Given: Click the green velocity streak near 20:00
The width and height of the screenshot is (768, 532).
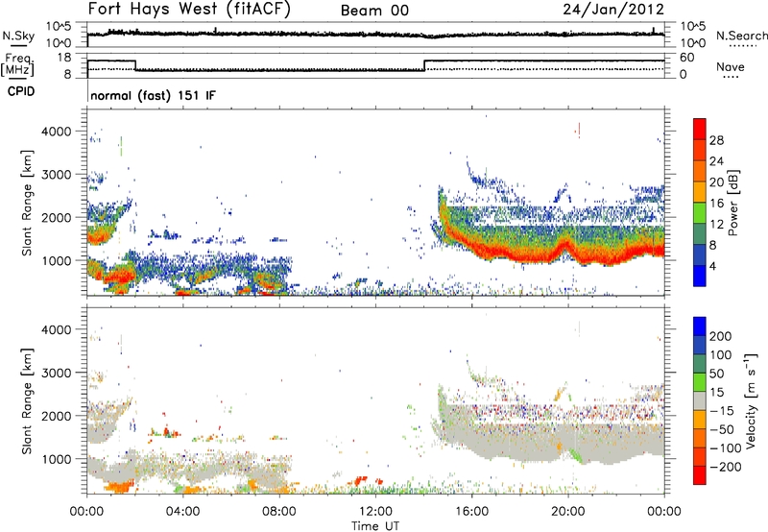Looking at the screenshot, I should (577, 455).
